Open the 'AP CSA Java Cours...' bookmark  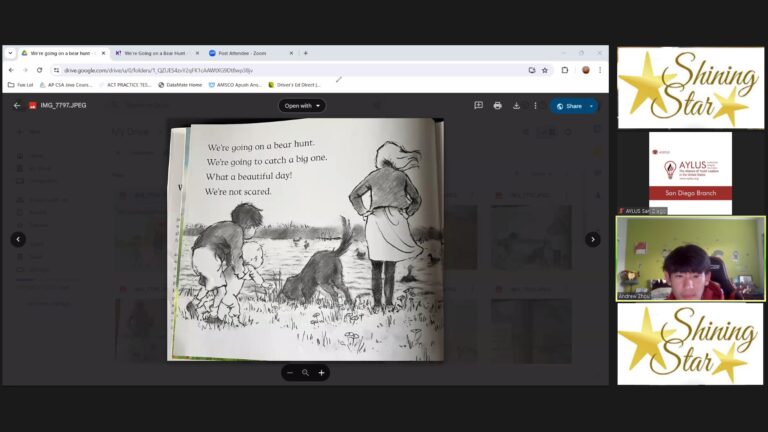pos(66,85)
